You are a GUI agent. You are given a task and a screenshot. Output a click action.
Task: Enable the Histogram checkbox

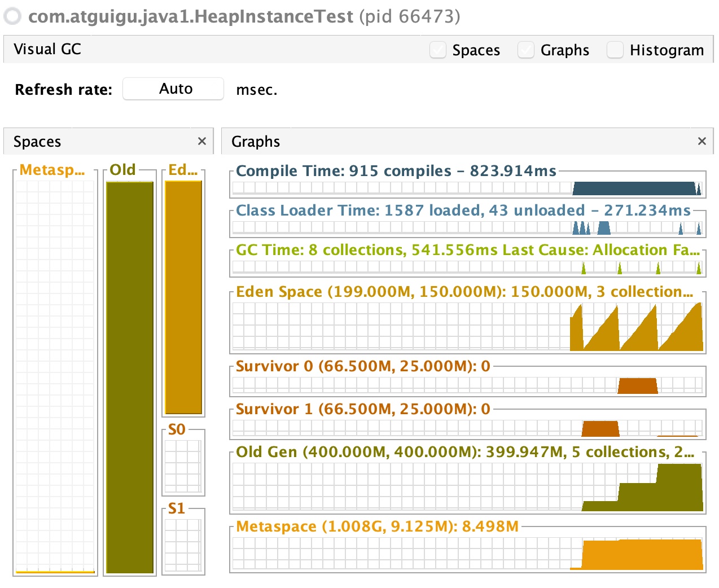tap(615, 50)
